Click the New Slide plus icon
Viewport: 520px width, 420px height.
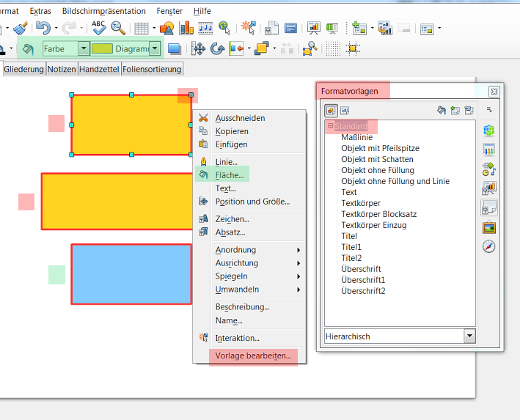pos(359,28)
